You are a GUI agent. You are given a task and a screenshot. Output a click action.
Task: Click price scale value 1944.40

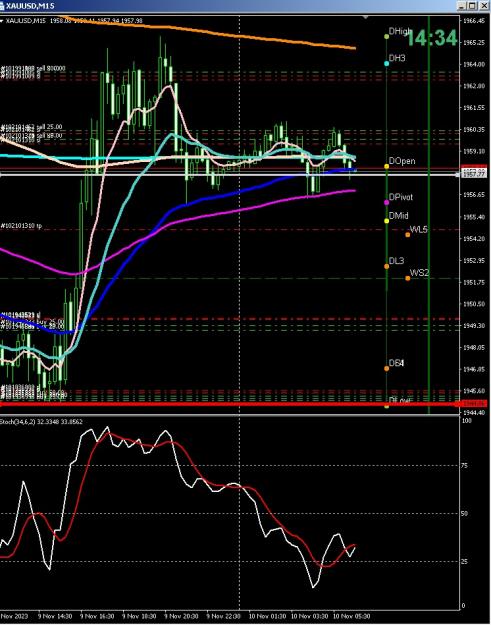(474, 413)
